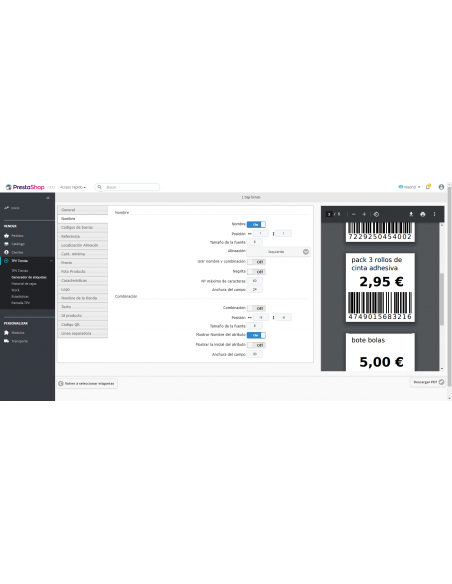The height and width of the screenshot is (584, 452).
Task: Click the search magnifier icon
Action: (x=99, y=187)
